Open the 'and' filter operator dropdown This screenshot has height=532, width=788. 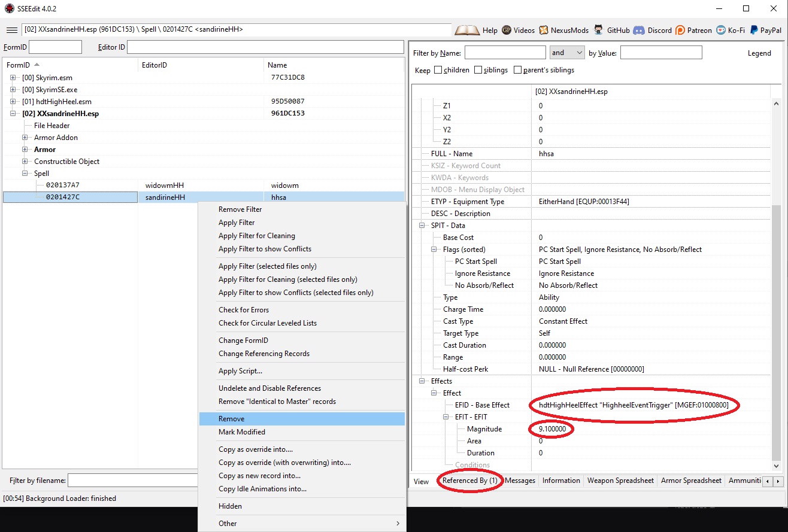point(567,53)
